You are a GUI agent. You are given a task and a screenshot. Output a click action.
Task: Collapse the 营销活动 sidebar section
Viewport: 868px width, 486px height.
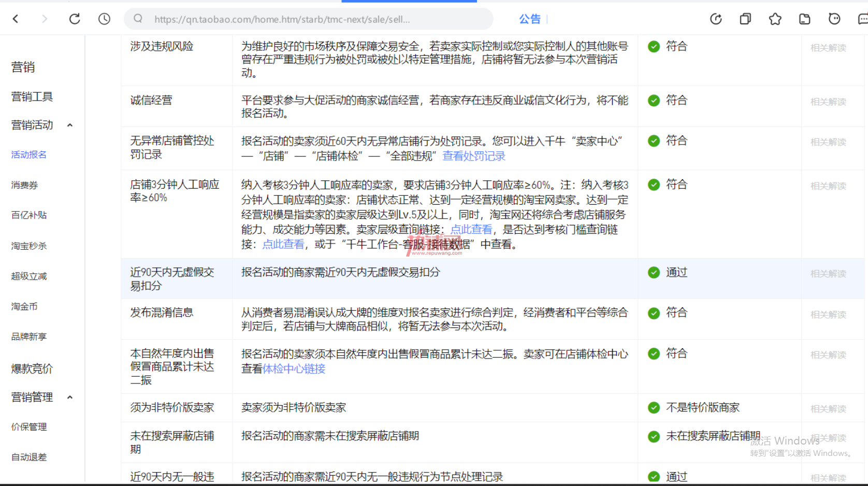(70, 125)
